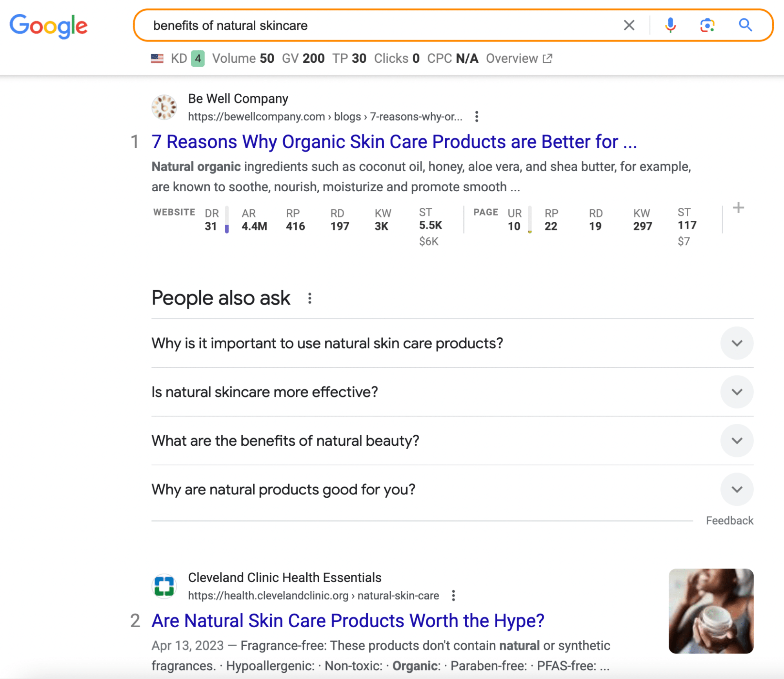This screenshot has width=784, height=679.
Task: Open Google Lens image search
Action: click(x=706, y=25)
